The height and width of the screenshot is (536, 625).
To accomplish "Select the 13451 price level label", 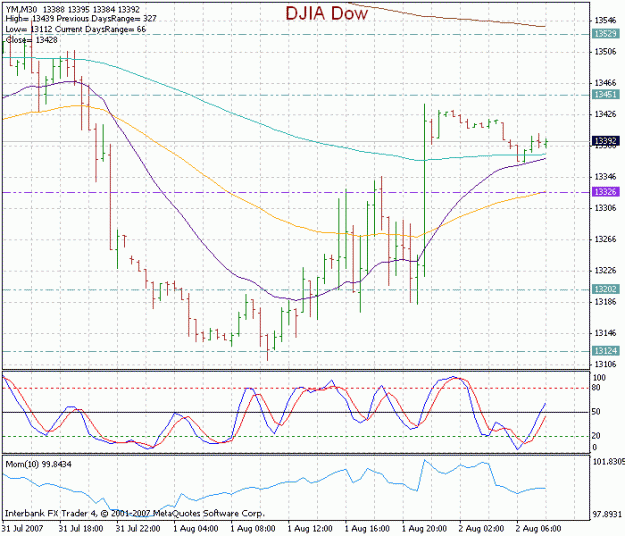I will click(606, 94).
